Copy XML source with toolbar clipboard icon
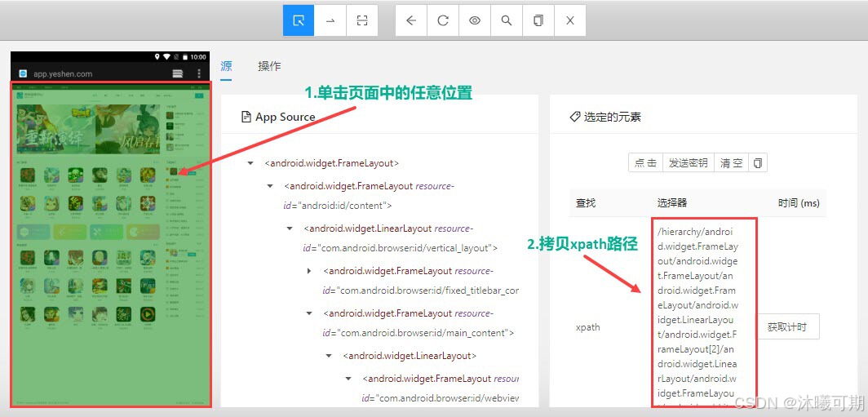Screen dimensions: 868x417 (538, 20)
